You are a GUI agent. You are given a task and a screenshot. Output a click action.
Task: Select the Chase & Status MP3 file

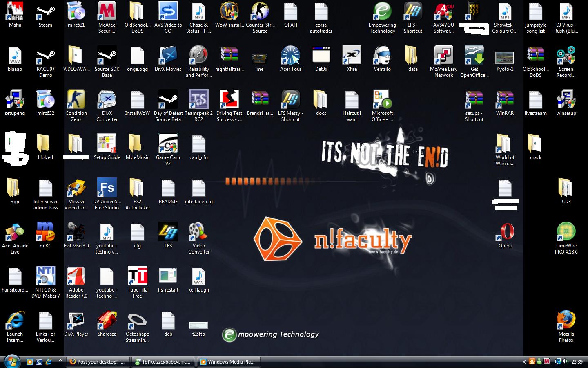198,18
